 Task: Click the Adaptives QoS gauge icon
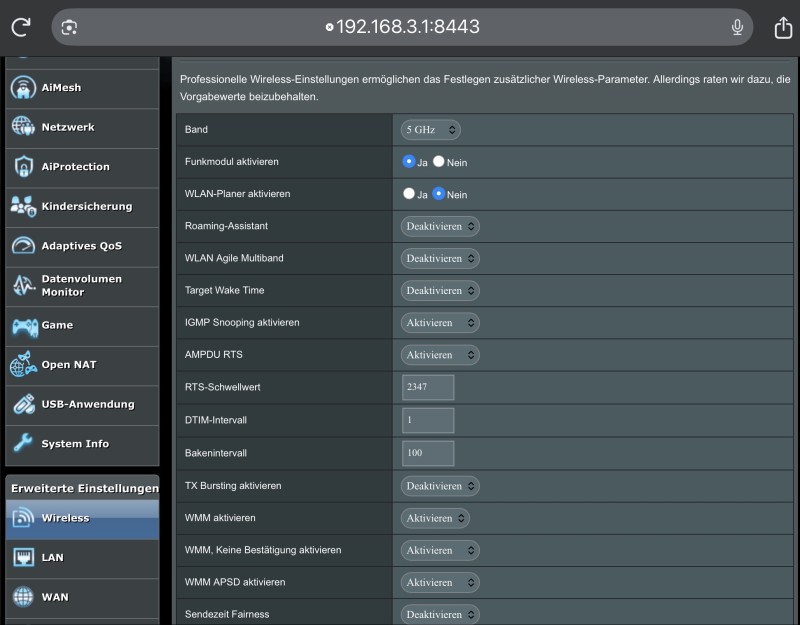(23, 246)
